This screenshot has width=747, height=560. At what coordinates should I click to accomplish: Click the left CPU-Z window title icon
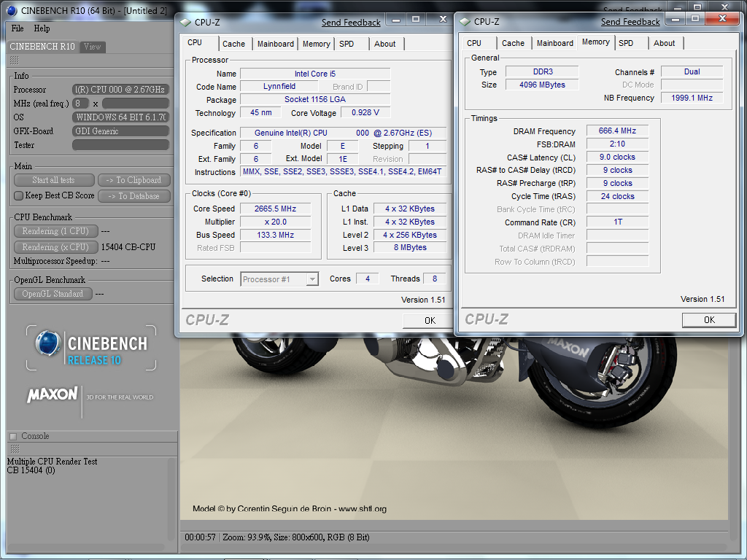pyautogui.click(x=186, y=23)
